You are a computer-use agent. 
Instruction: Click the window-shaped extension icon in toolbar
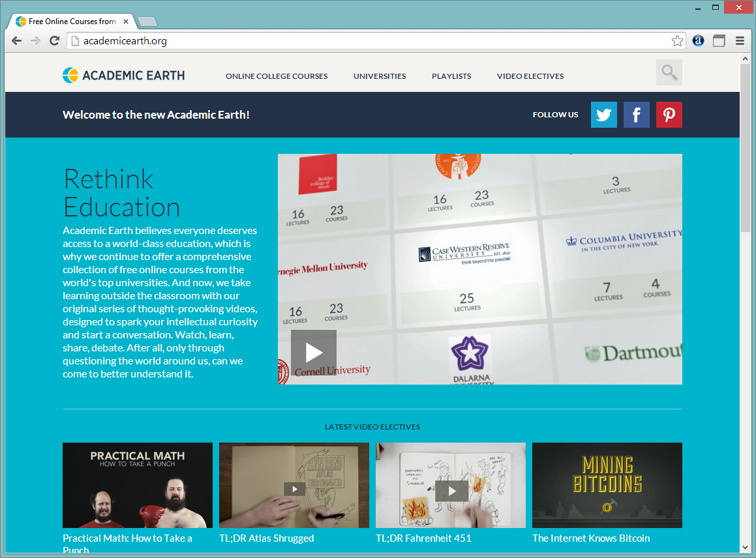719,41
